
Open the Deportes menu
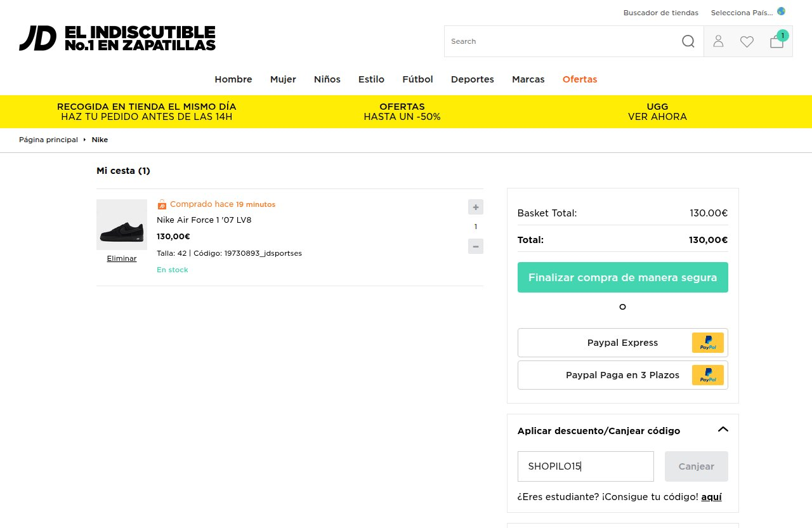pos(473,79)
